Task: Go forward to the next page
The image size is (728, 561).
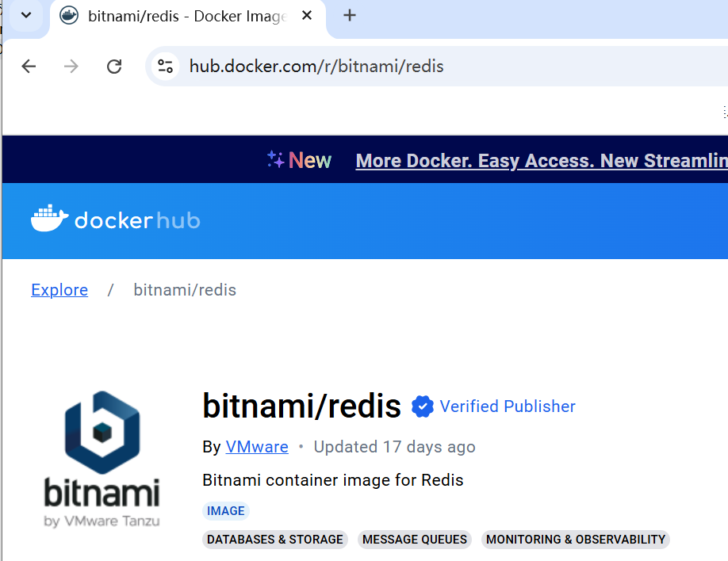Action: (x=71, y=67)
